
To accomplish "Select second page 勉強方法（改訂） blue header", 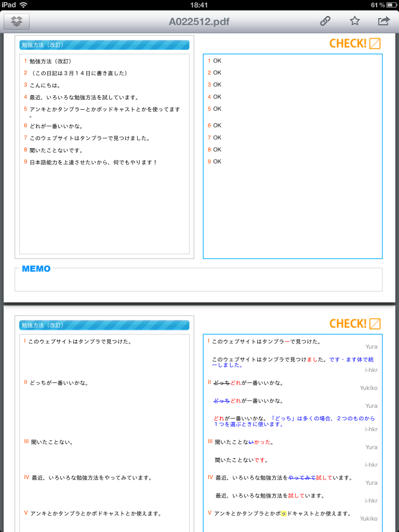I will point(104,325).
